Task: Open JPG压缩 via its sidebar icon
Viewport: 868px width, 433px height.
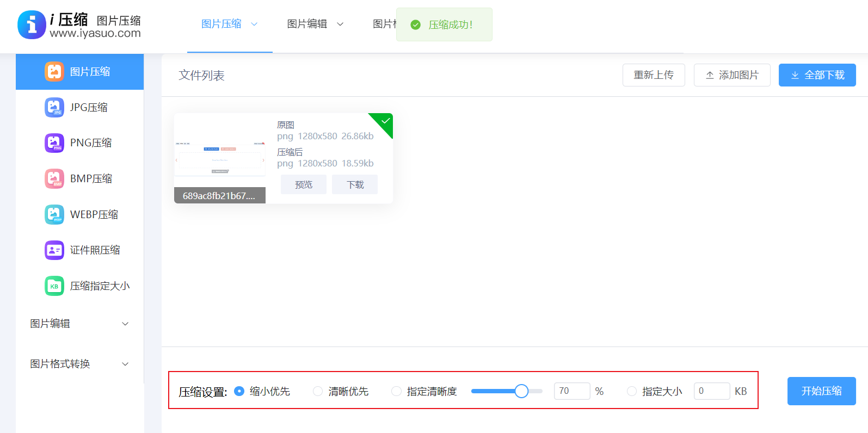Action: 54,107
